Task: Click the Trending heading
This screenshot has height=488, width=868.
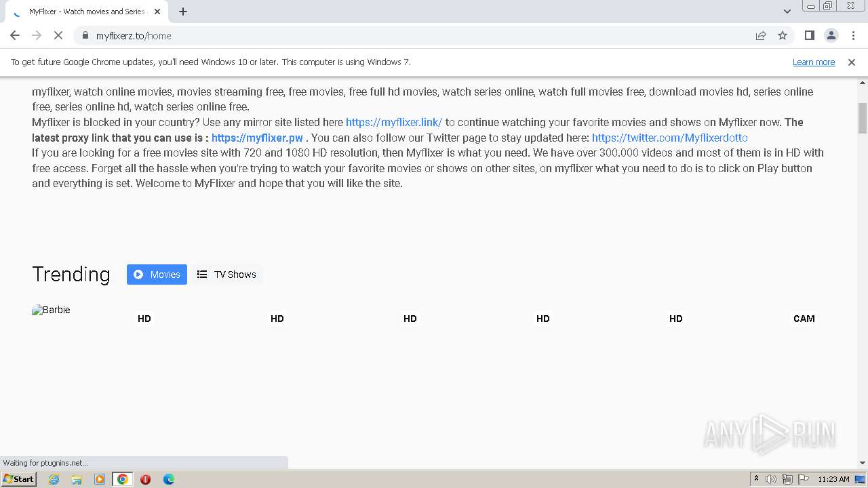Action: pyautogui.click(x=71, y=274)
